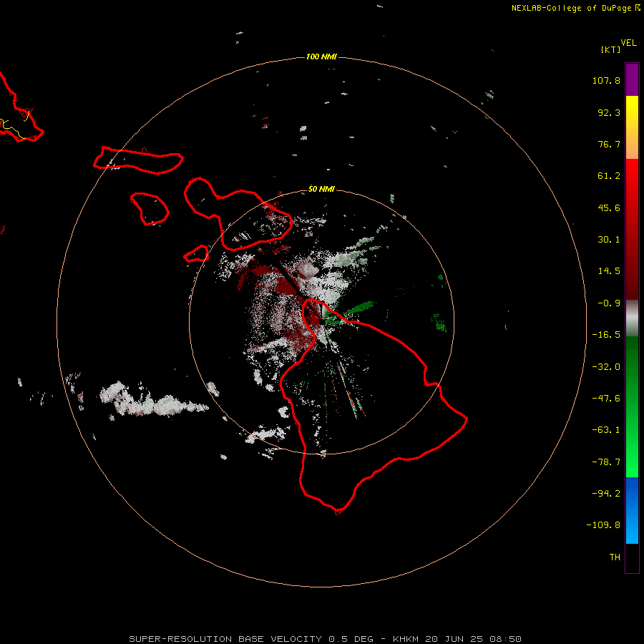Select the -109.8 velocity scale value
The width and height of the screenshot is (644, 644).
coord(603,525)
